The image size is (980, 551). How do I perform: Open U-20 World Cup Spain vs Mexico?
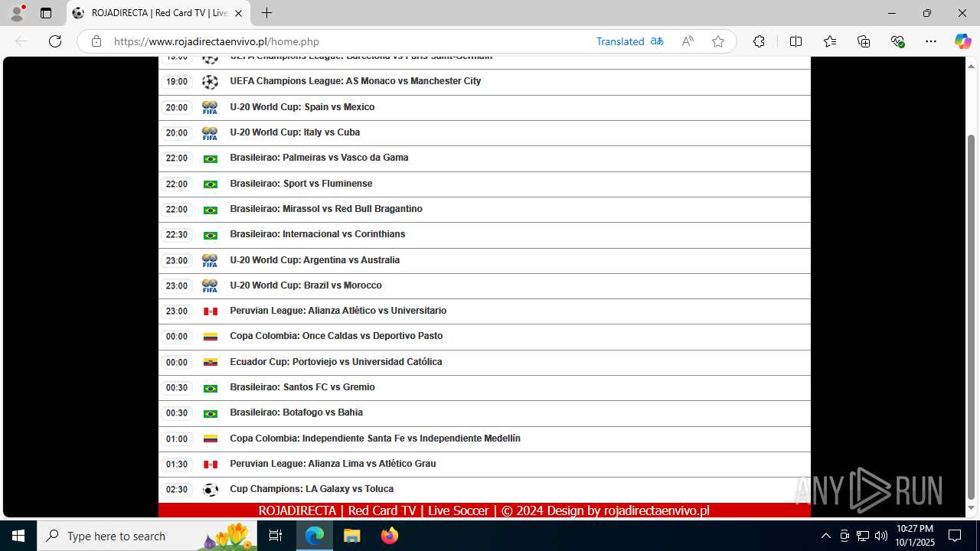pyautogui.click(x=302, y=107)
